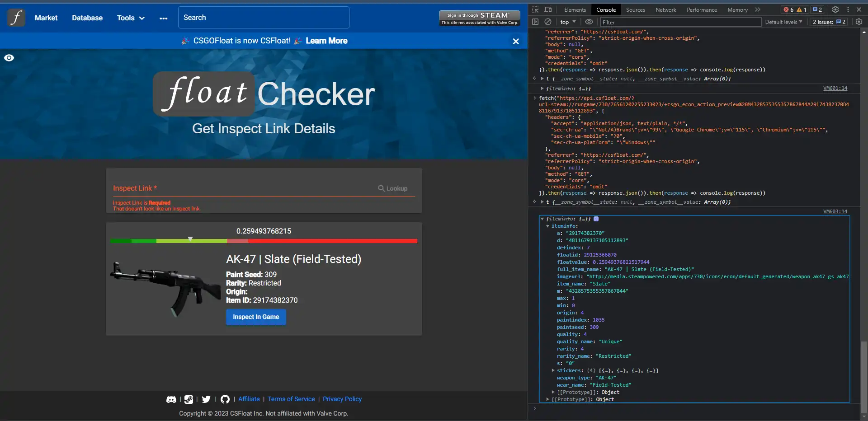Open the more options ellipsis menu
868x421 pixels.
[163, 18]
